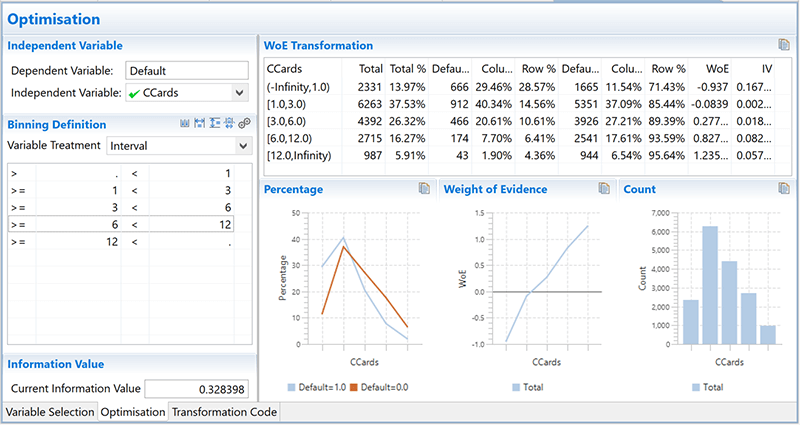
Task: Click the histogram icon in Binning Definition toolbar
Action: coord(185,124)
